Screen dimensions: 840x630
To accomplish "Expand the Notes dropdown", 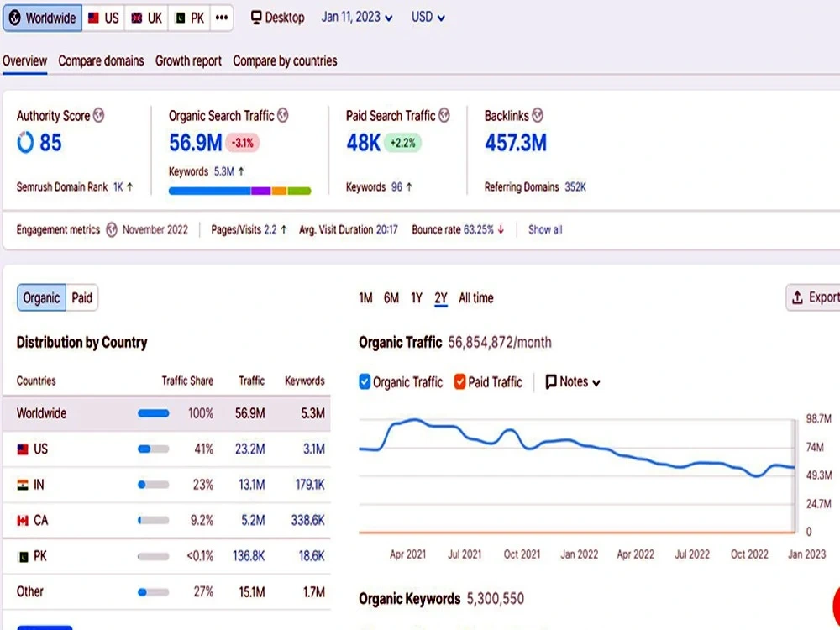I will point(572,382).
